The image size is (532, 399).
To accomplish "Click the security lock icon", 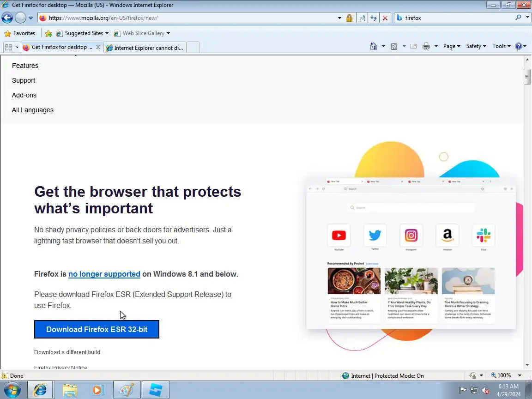I will pyautogui.click(x=349, y=18).
